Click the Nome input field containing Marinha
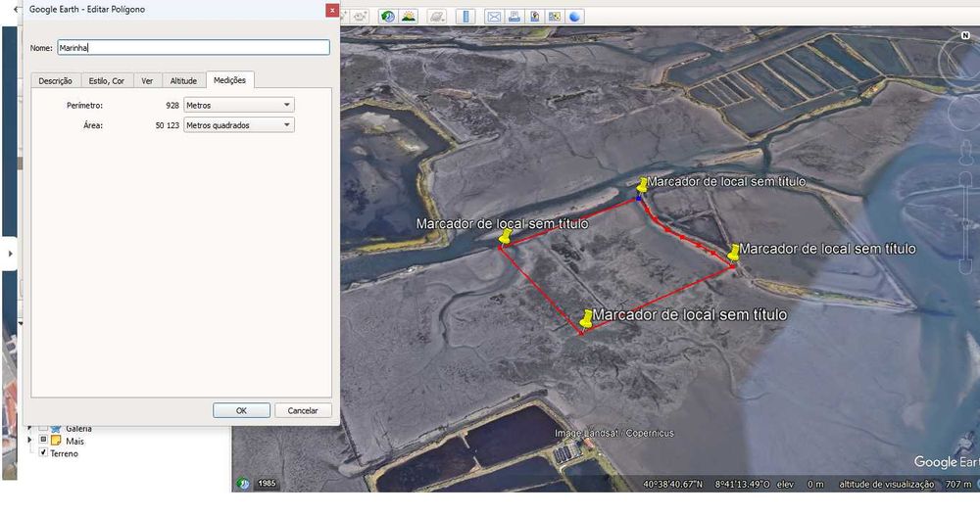Image resolution: width=980 pixels, height=516 pixels. click(194, 47)
